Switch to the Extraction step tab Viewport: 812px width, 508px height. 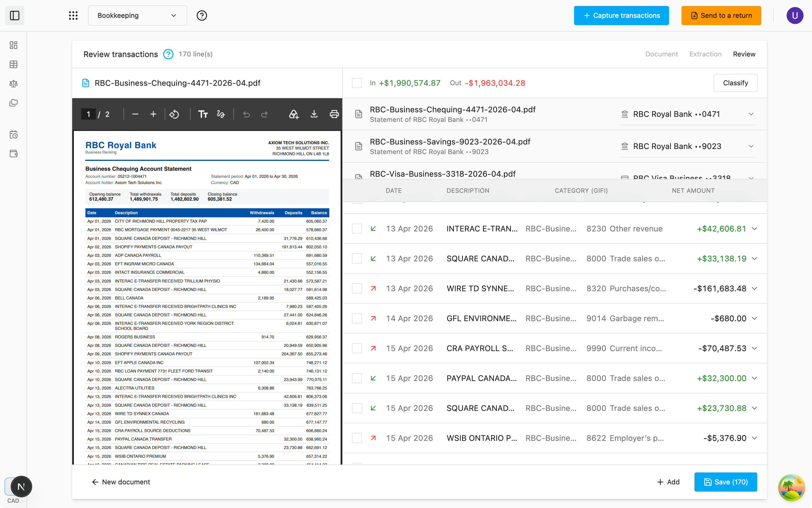click(705, 54)
